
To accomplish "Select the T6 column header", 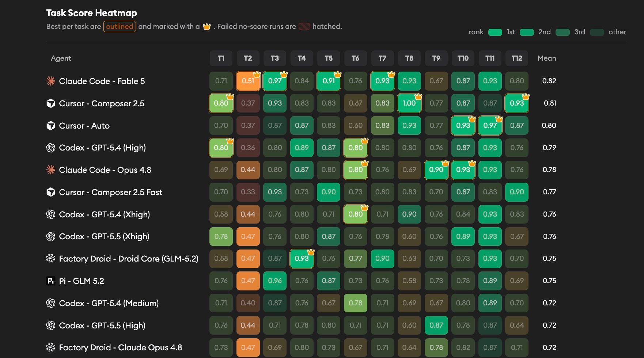I will (356, 58).
